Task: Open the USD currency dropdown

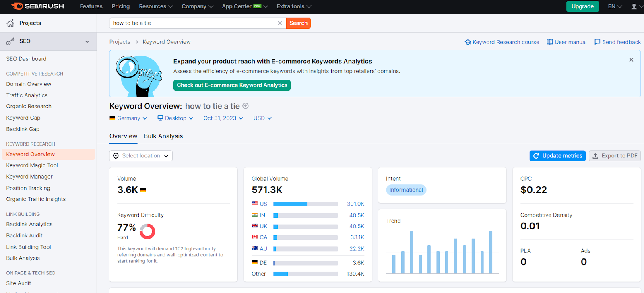Action: pyautogui.click(x=262, y=118)
